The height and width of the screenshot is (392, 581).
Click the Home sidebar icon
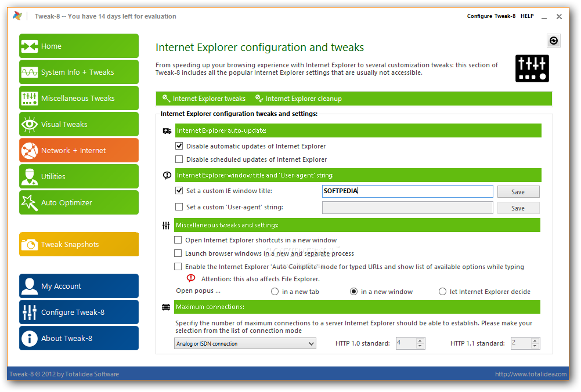[x=30, y=46]
